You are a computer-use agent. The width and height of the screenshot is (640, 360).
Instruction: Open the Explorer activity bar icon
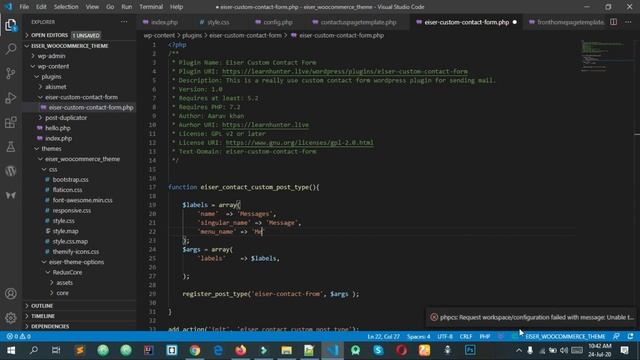point(11,25)
